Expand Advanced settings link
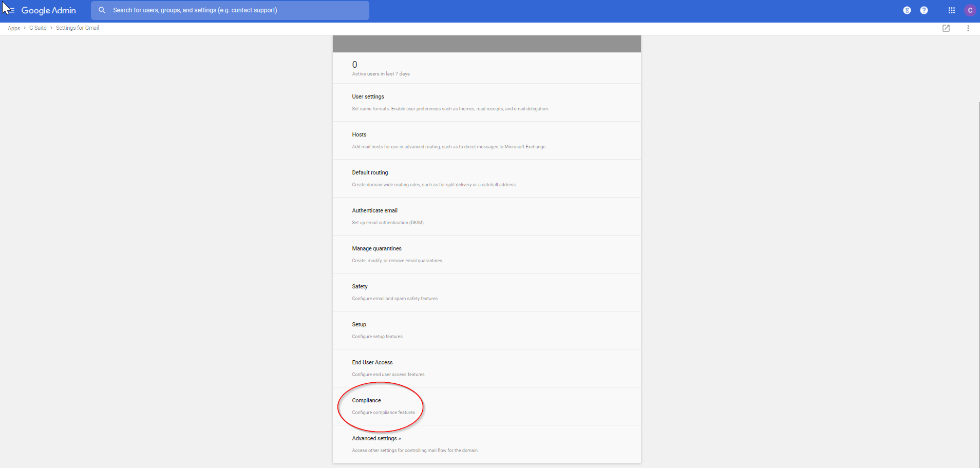The image size is (980, 468). coord(376,439)
